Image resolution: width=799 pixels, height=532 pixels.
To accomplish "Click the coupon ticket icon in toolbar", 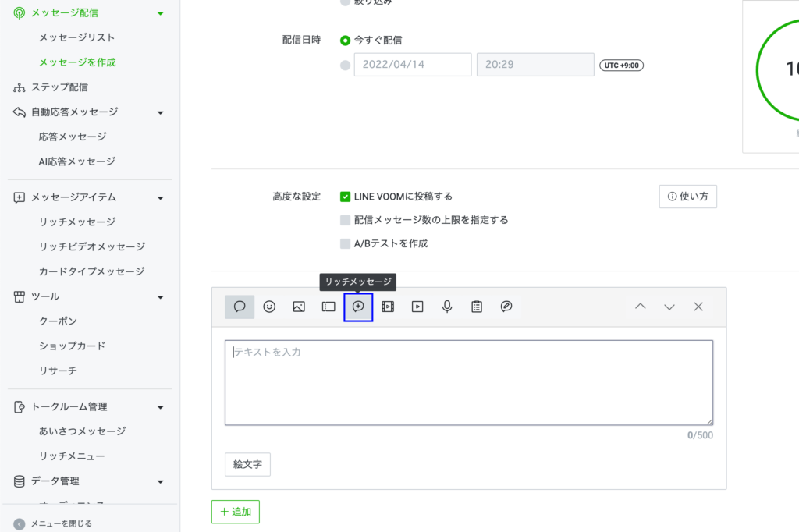I will click(x=328, y=307).
